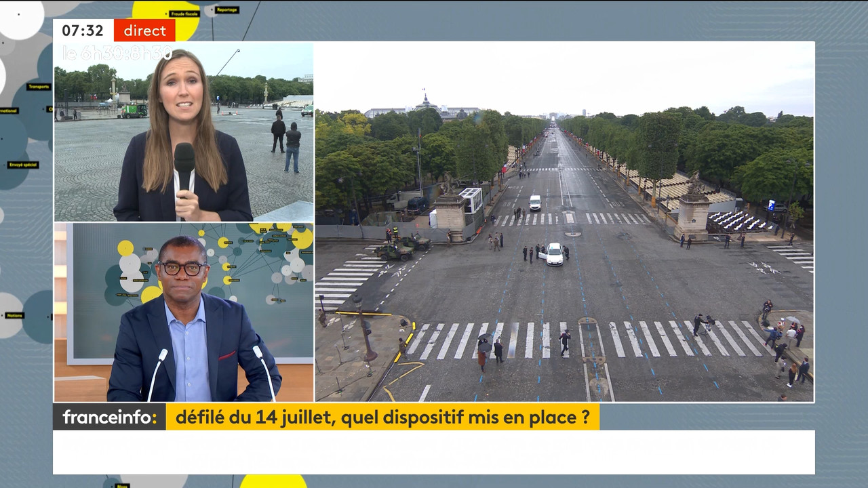
Task: Click the "Nations" tag label
Action: 14,315
